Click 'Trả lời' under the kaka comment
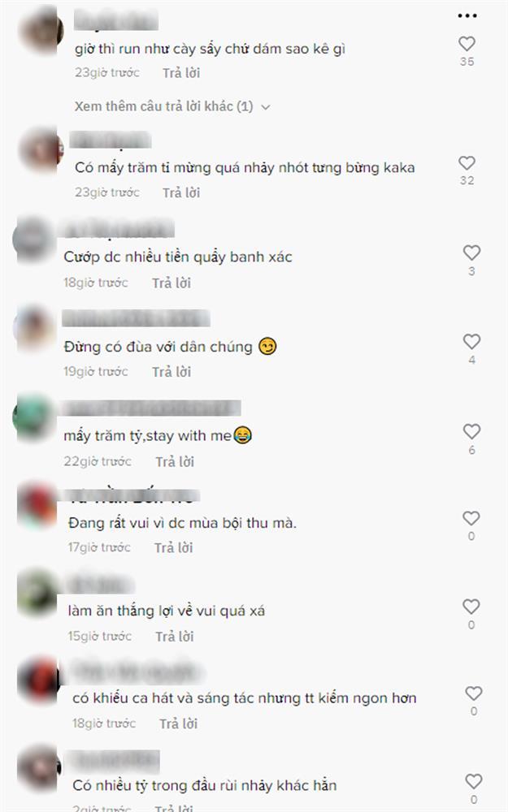 (x=181, y=192)
